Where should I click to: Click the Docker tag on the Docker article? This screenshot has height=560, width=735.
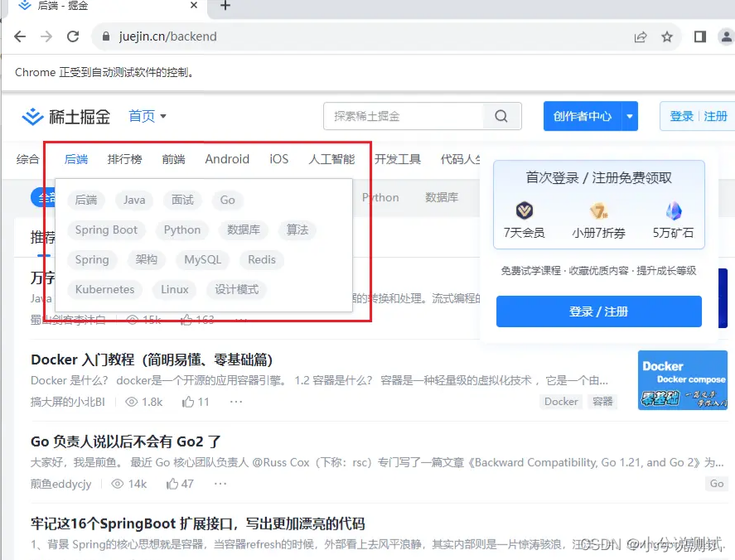click(x=561, y=402)
